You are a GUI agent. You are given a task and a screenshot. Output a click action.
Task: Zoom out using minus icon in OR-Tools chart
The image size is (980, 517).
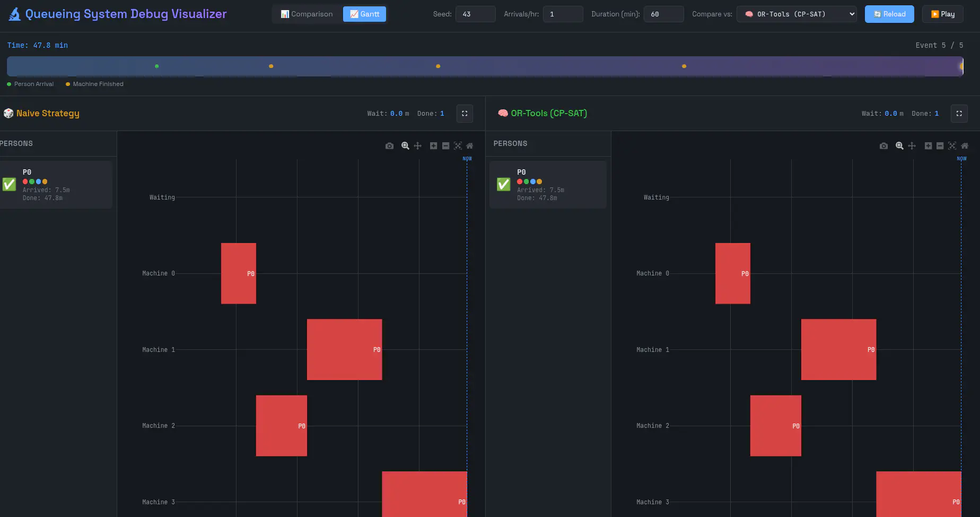coord(940,146)
